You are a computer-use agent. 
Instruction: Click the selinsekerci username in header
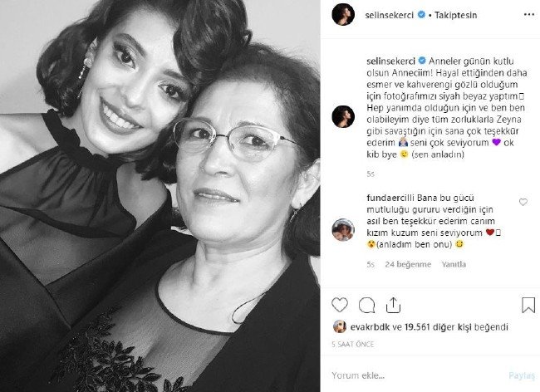click(389, 15)
